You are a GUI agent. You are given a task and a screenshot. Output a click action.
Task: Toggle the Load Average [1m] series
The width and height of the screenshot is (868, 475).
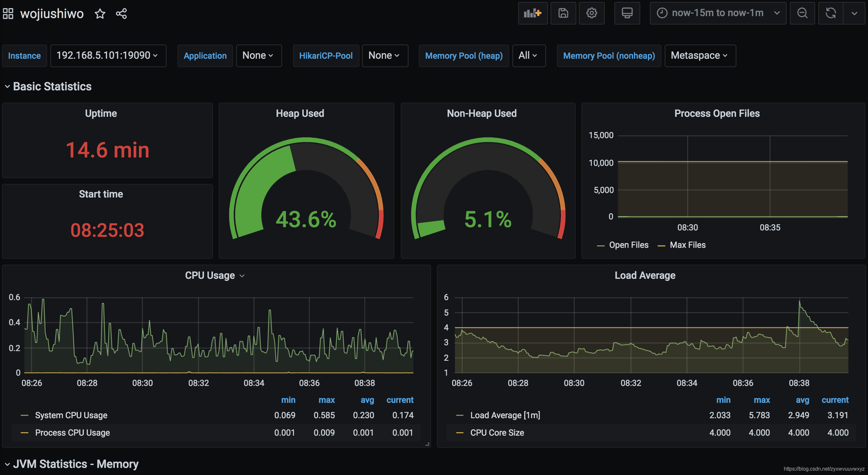pyautogui.click(x=505, y=415)
